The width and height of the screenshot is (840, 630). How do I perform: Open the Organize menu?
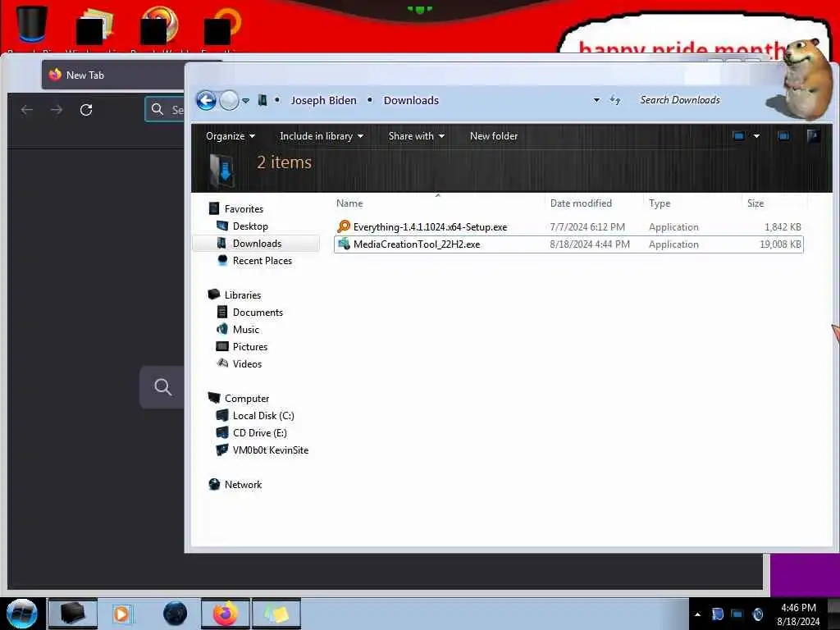click(x=231, y=136)
